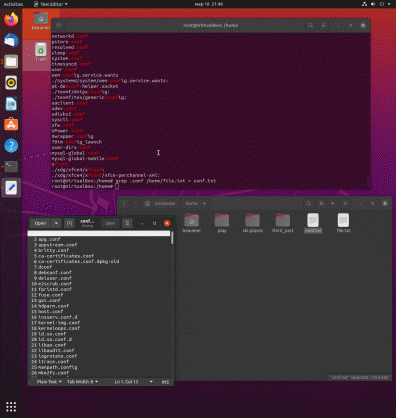Click the Text Editor vertical scrollbar
Image resolution: width=396 pixels, height=418 pixels.
click(172, 238)
